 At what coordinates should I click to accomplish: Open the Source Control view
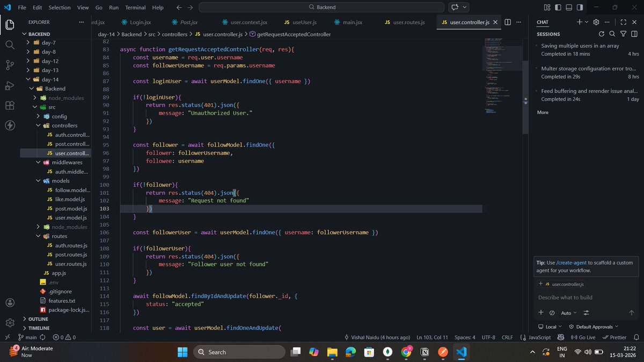pos(10,65)
